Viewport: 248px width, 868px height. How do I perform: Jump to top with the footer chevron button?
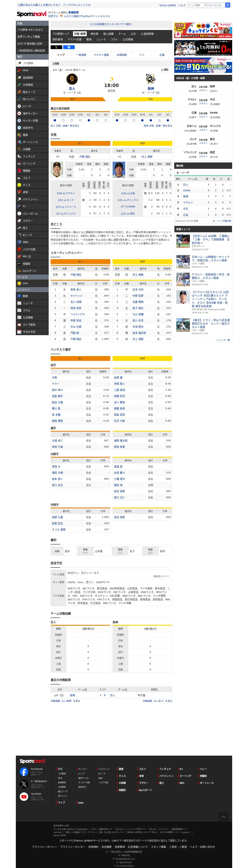[x=223, y=817]
